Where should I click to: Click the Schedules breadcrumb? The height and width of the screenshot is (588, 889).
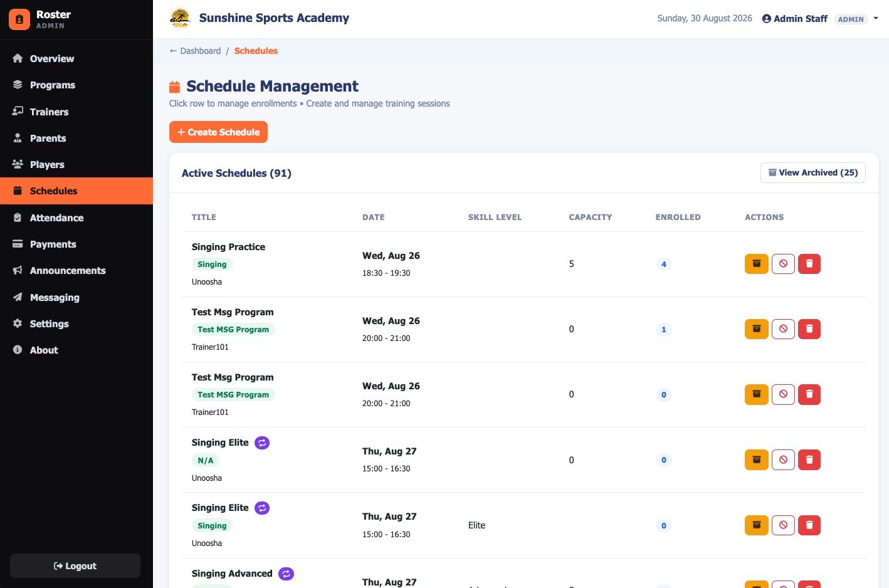(256, 51)
